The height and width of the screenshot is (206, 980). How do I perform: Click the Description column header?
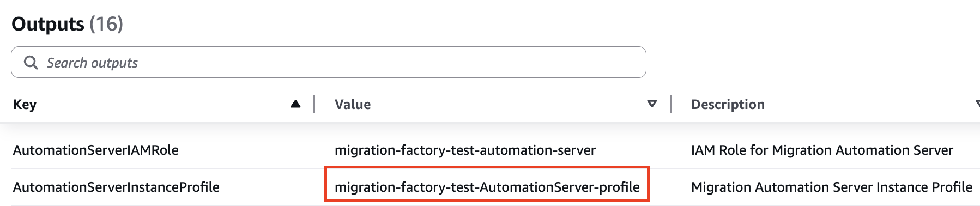728,104
